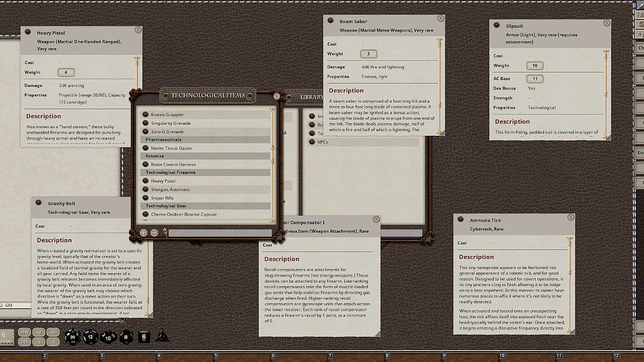The width and height of the screenshot is (644, 362).
Task: Roll the d6 die
Action: [x=144, y=337]
